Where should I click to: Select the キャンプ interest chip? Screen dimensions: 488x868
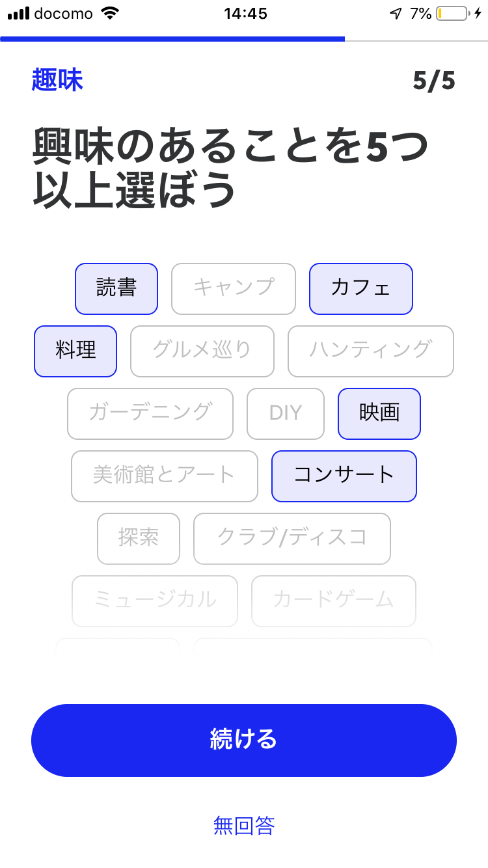pyautogui.click(x=234, y=288)
